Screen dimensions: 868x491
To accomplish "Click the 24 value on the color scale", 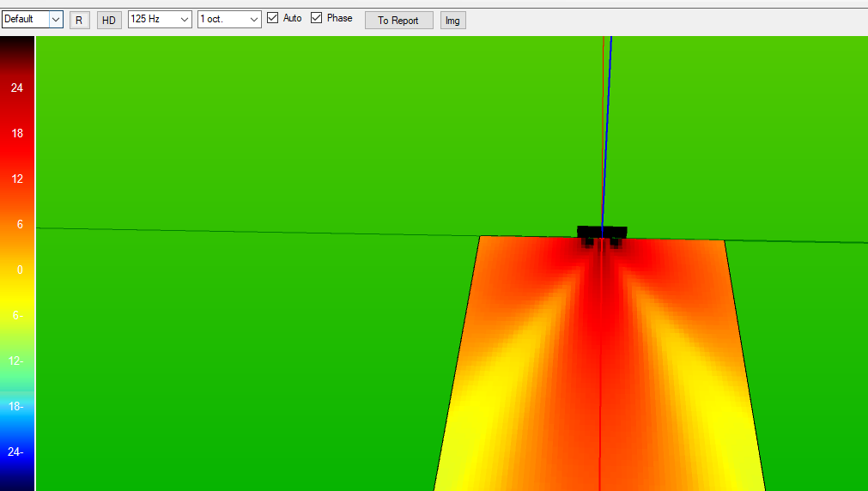I will 17,88.
